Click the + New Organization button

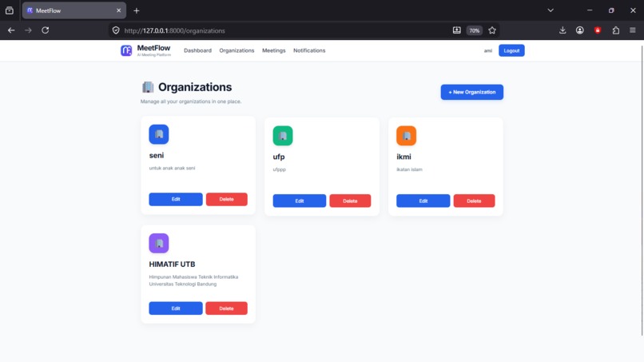coord(472,92)
